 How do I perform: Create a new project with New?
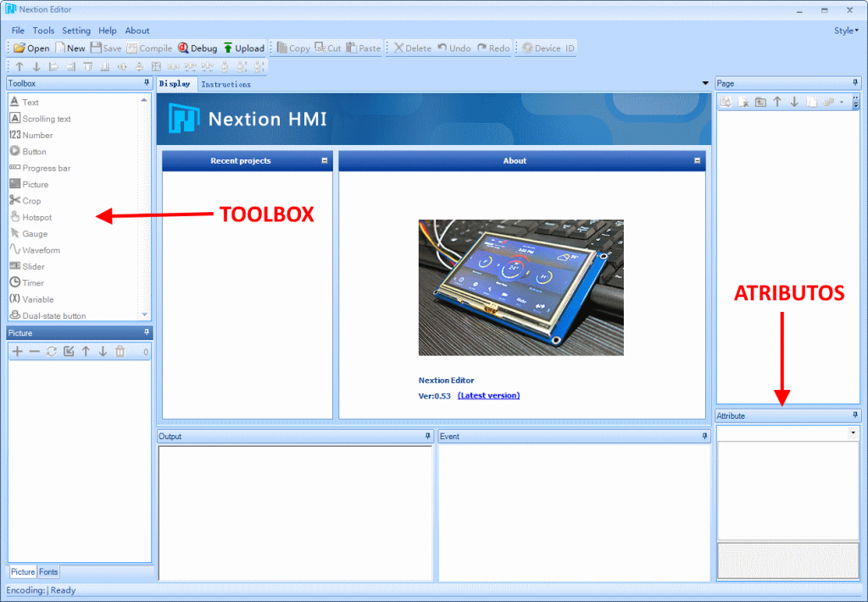(x=70, y=48)
